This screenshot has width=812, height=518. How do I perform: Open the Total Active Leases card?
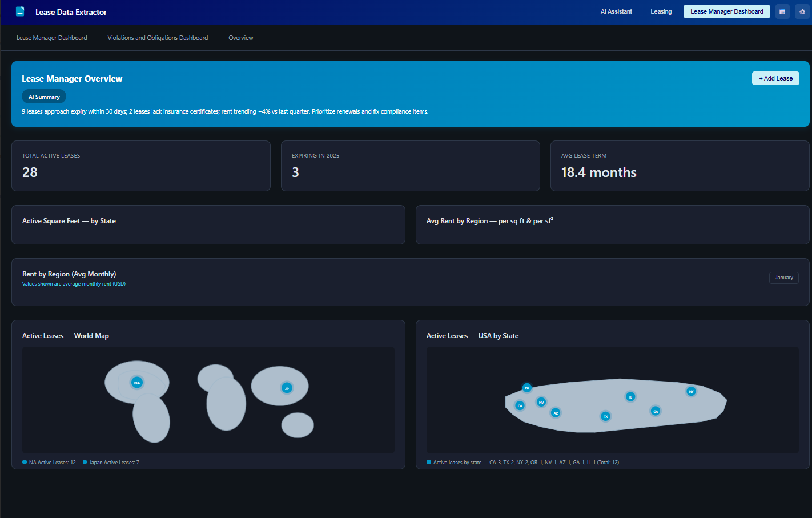[140, 166]
